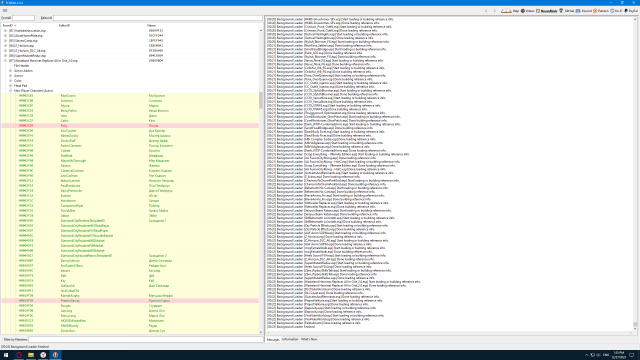Select the Deb NPC record
The height and width of the screenshot is (360, 640).
pos(130,276)
